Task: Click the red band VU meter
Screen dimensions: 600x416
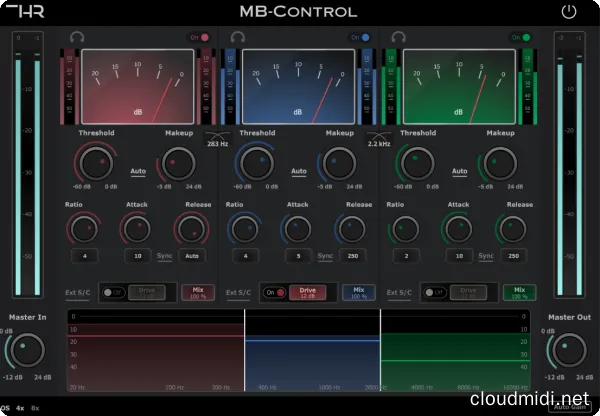Action: 138,86
